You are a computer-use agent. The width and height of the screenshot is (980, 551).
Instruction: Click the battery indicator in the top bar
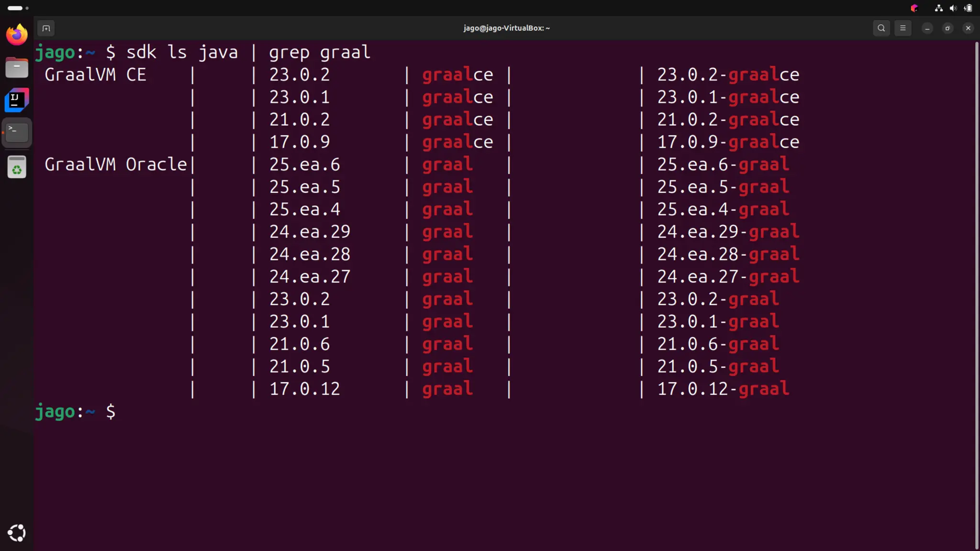968,8
